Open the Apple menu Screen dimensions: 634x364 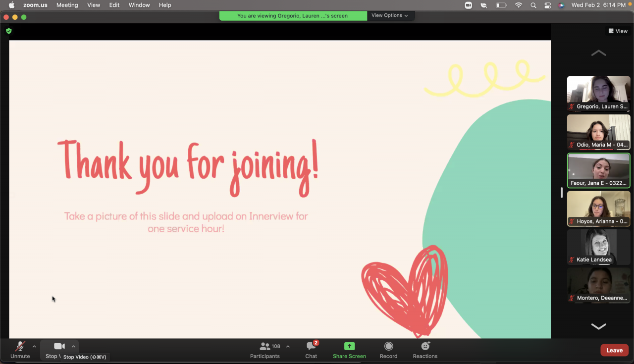(x=11, y=5)
